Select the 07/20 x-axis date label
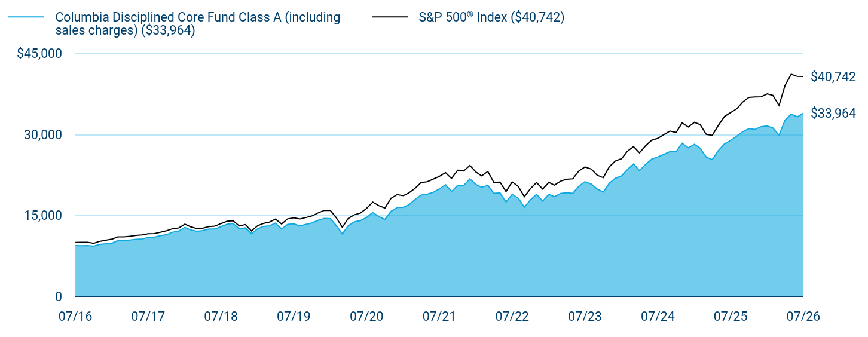The width and height of the screenshot is (868, 337). (366, 317)
